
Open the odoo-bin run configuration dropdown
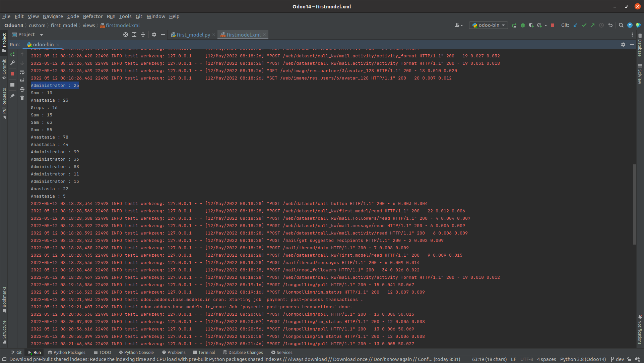tap(489, 25)
